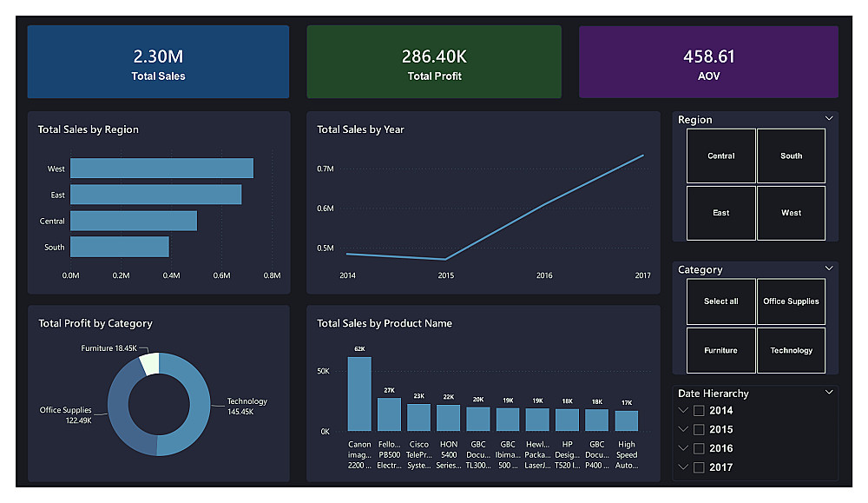This screenshot has width=868, height=503.
Task: Click the GBC Ibima... 500 bar
Action: pos(508,420)
